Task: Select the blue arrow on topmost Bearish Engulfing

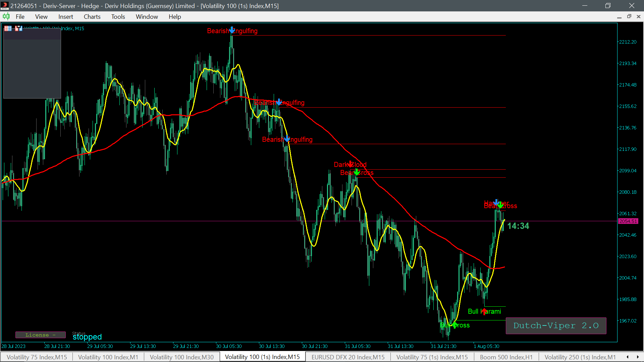Action: tap(232, 31)
